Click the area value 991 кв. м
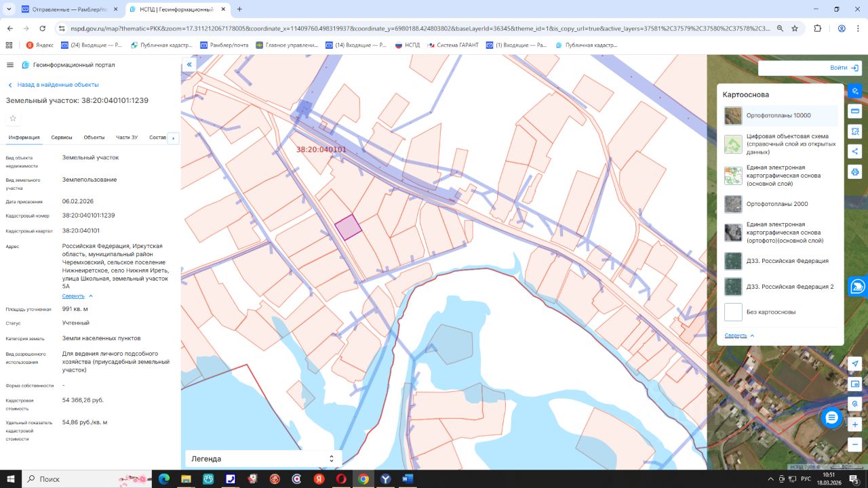 75,309
